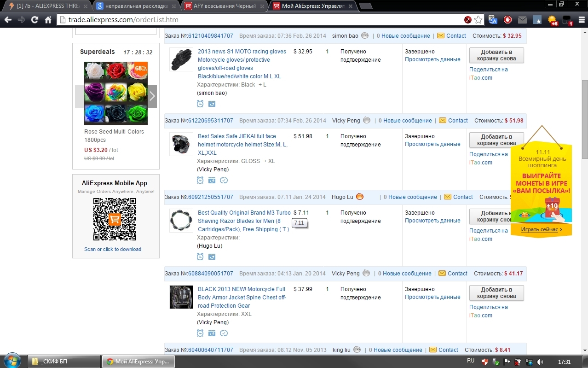588x368 pixels.
Task: Open the _СКИФ БП folder taskbar item
Action: click(64, 362)
